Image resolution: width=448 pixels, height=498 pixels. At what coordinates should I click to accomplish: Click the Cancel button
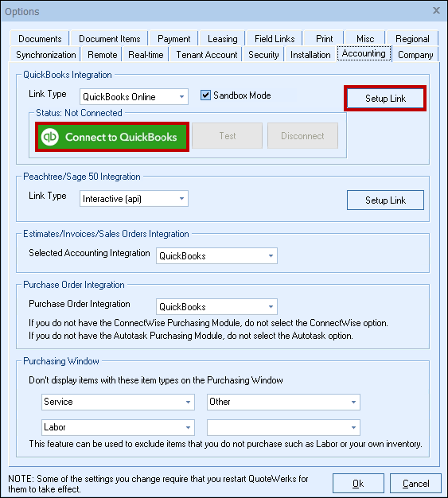pos(415,484)
